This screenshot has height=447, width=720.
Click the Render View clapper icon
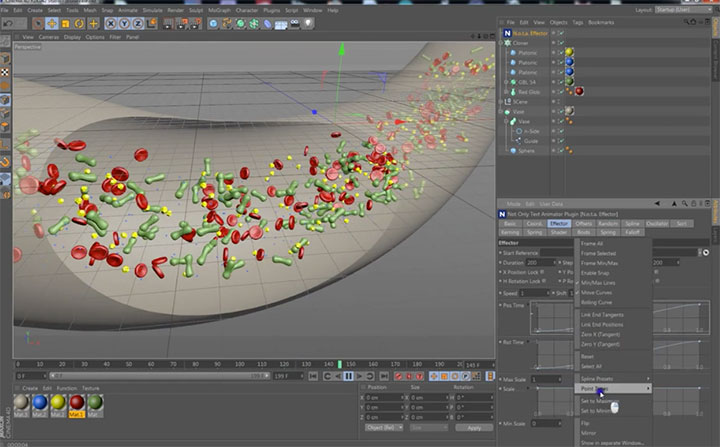[x=169, y=23]
